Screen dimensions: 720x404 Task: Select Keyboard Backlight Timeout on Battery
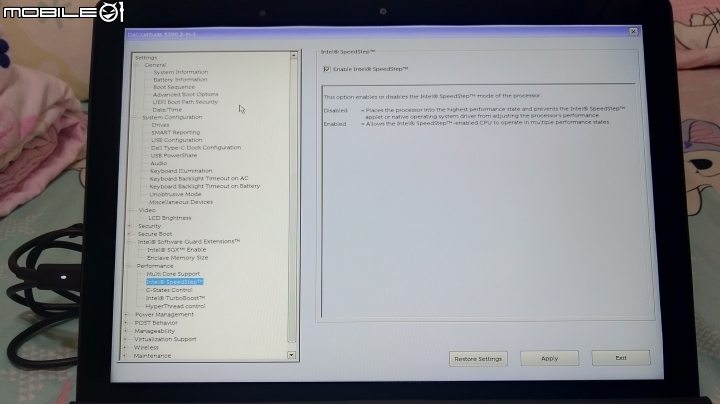204,186
